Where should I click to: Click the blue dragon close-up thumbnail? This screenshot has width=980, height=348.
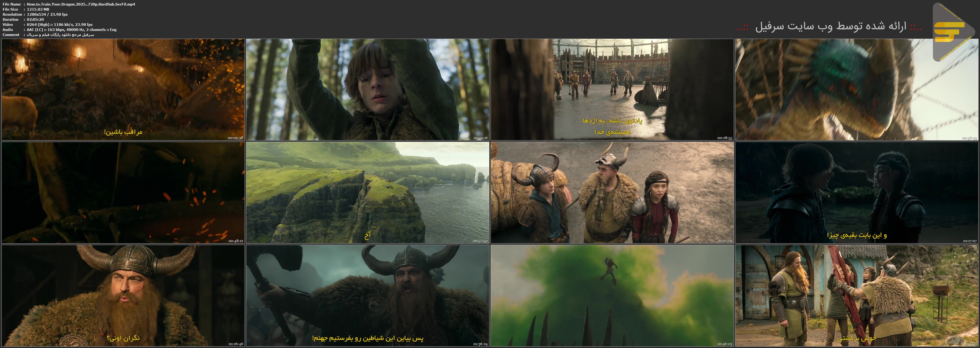(857, 90)
